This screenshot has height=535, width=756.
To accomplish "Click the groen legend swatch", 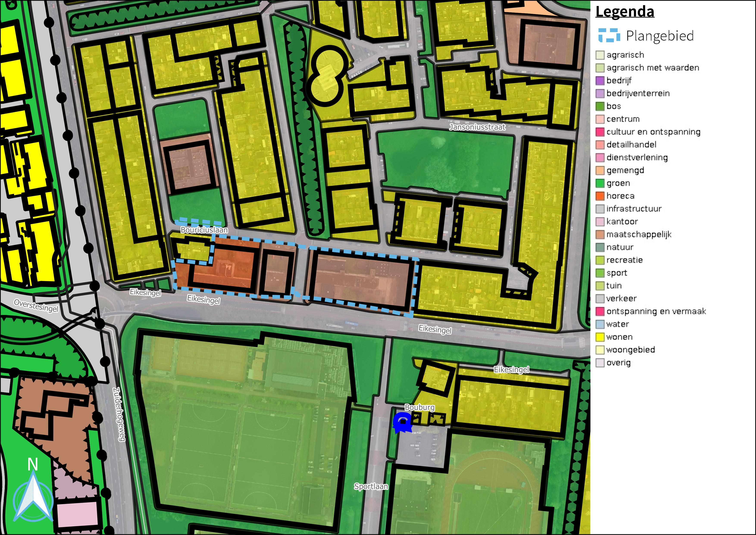I will pos(600,183).
